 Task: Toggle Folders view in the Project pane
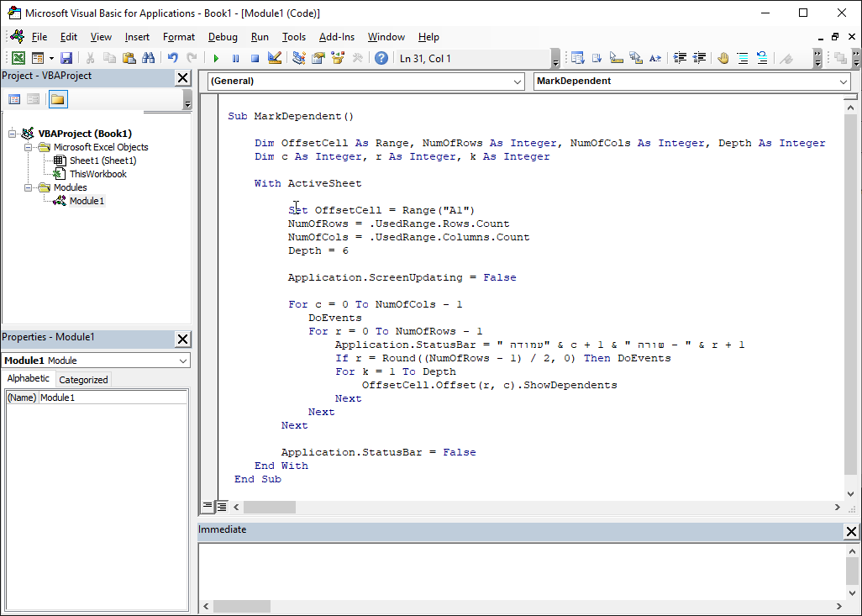pyautogui.click(x=57, y=99)
